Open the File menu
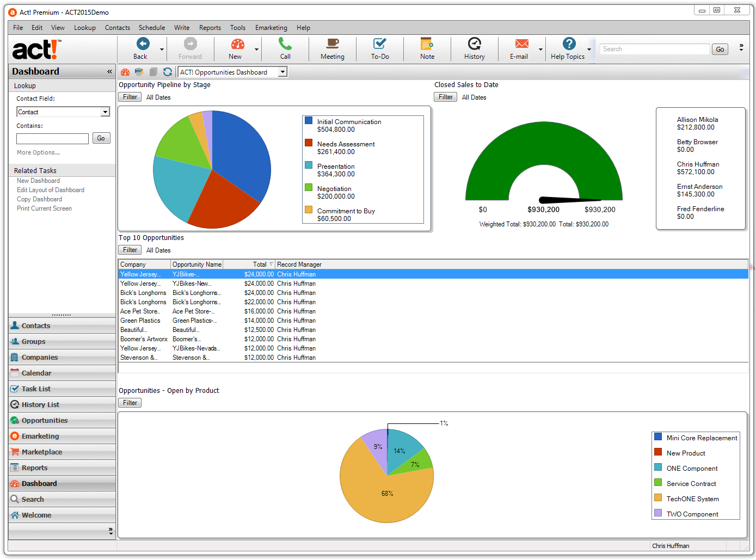The image size is (756, 560). pyautogui.click(x=18, y=28)
